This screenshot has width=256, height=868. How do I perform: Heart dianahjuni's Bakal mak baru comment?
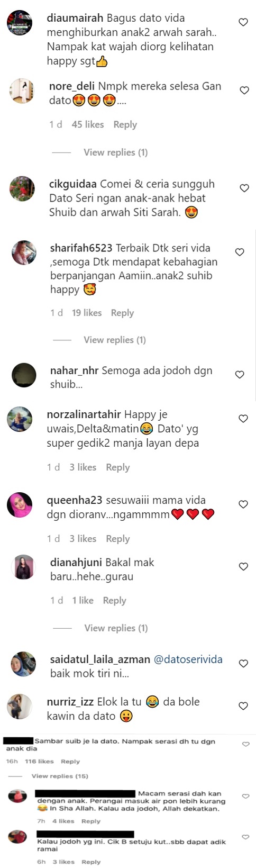pos(243,566)
